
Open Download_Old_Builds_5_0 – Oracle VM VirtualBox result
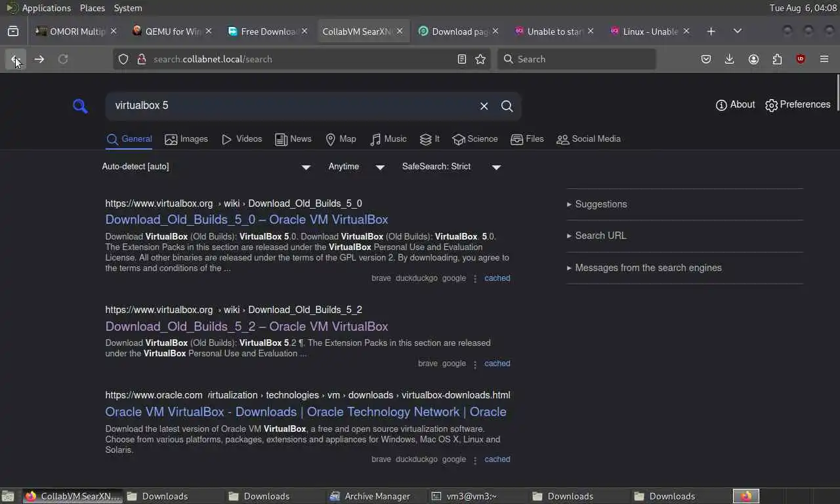247,220
